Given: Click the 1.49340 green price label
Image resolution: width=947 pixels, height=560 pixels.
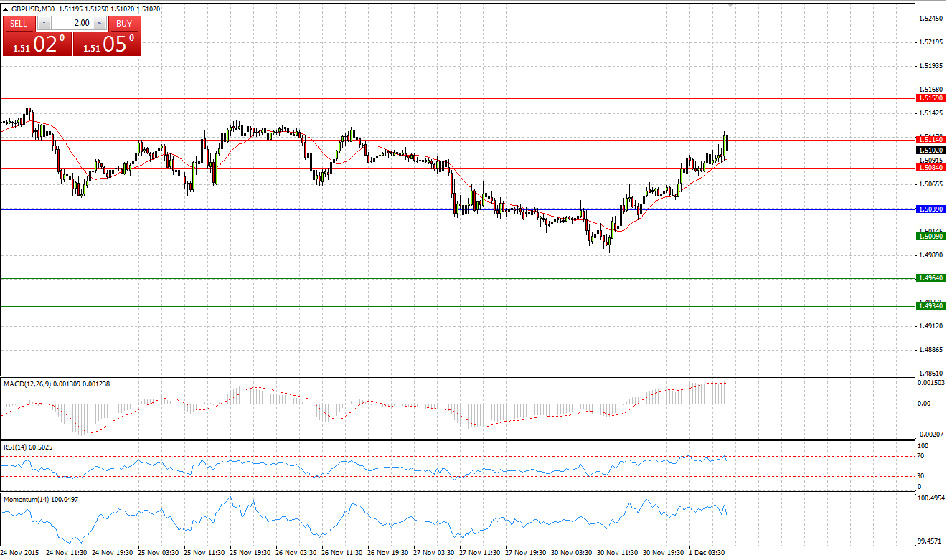Looking at the screenshot, I should [x=931, y=305].
